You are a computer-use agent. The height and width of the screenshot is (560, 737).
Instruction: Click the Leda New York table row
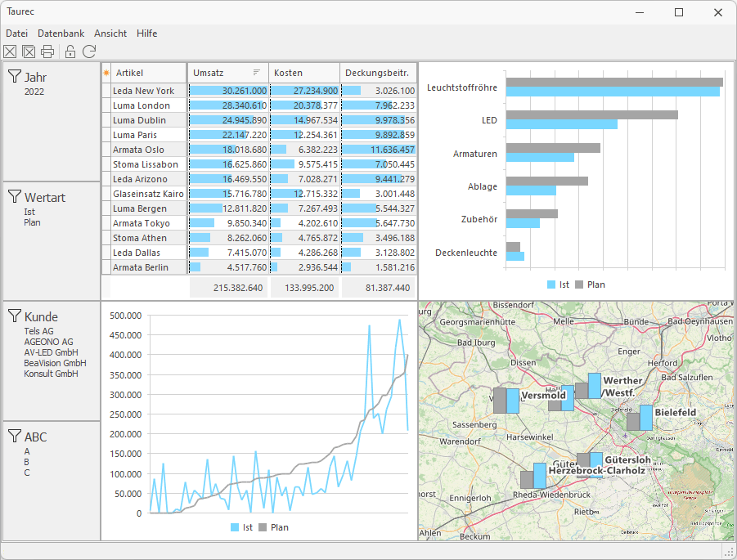pos(143,91)
